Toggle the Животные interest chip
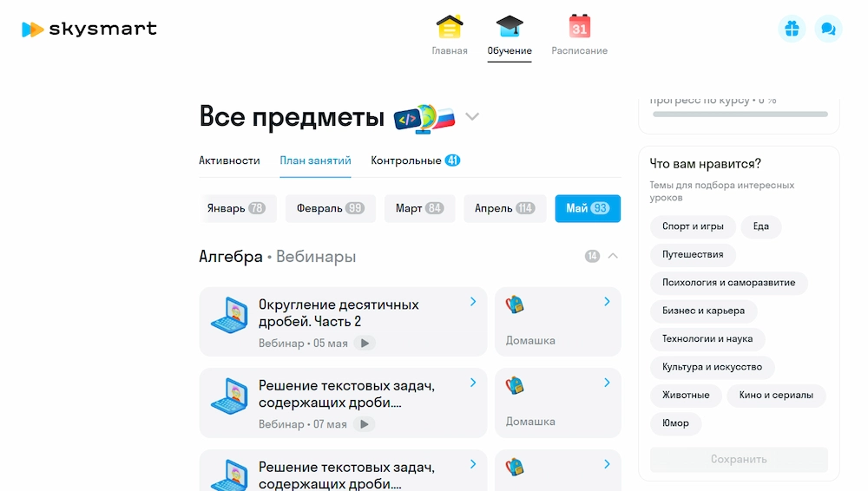This screenshot has width=868, height=491. pos(686,396)
